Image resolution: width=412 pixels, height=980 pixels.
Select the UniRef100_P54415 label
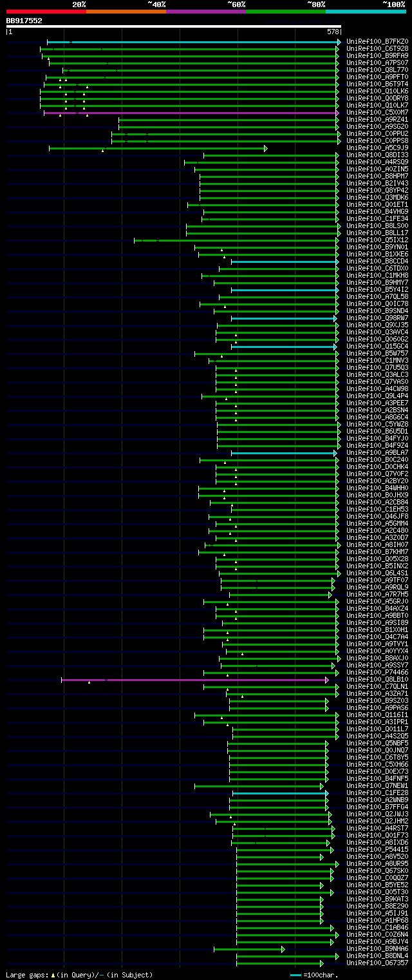(x=377, y=849)
